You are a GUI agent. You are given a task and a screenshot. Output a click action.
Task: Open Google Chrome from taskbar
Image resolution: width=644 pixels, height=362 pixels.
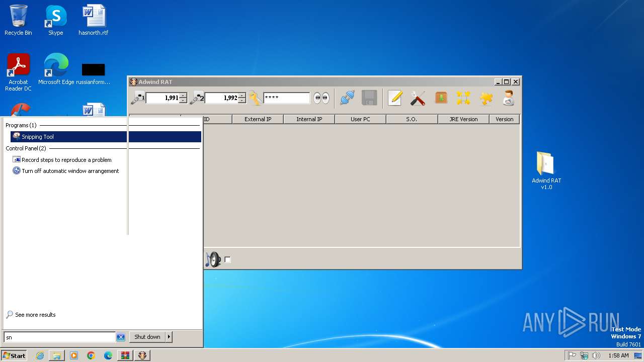click(91, 355)
